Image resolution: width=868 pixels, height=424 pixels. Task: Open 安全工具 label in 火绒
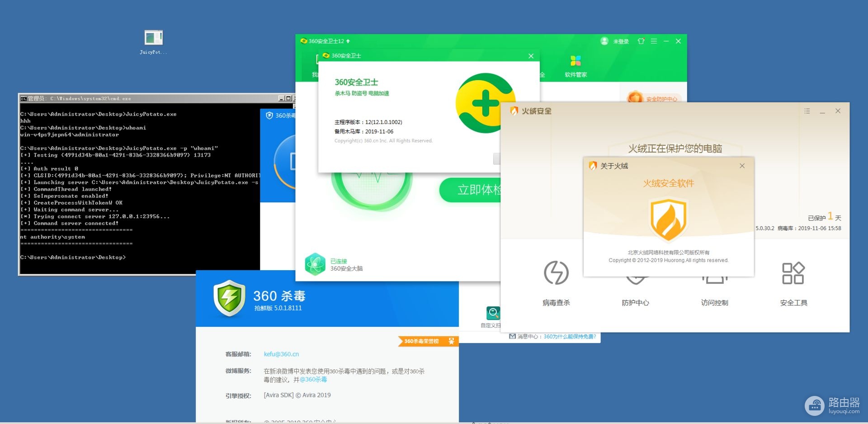pos(793,303)
